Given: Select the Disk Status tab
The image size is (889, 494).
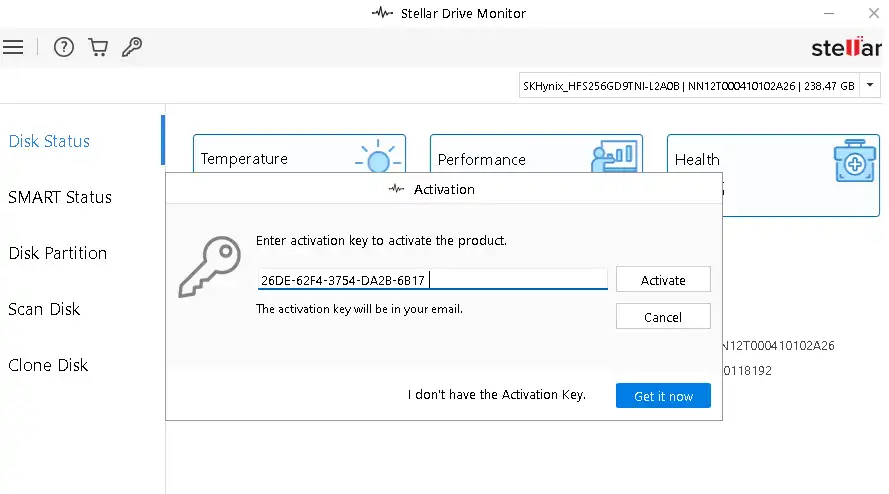Looking at the screenshot, I should point(49,141).
